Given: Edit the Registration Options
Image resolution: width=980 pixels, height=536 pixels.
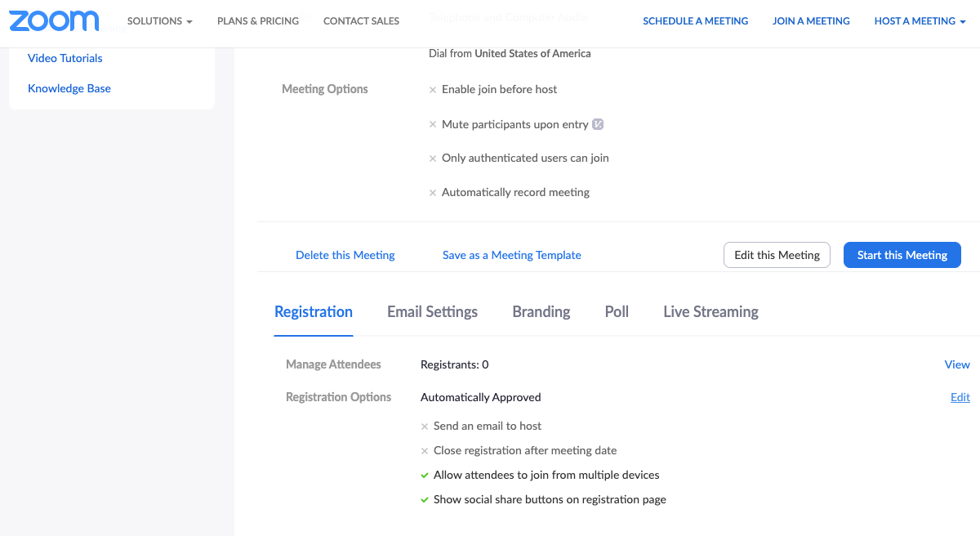Looking at the screenshot, I should [x=960, y=397].
